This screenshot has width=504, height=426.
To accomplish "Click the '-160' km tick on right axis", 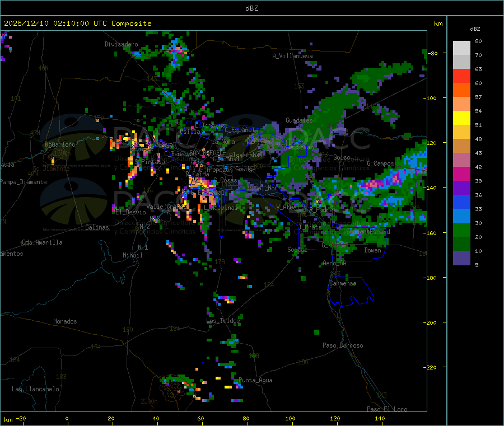I will pyautogui.click(x=431, y=233).
